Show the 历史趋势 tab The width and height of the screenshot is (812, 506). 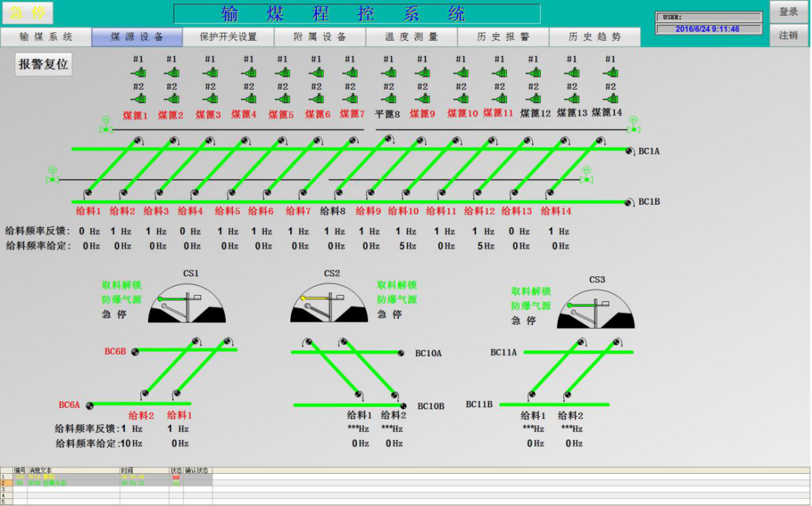click(x=595, y=36)
